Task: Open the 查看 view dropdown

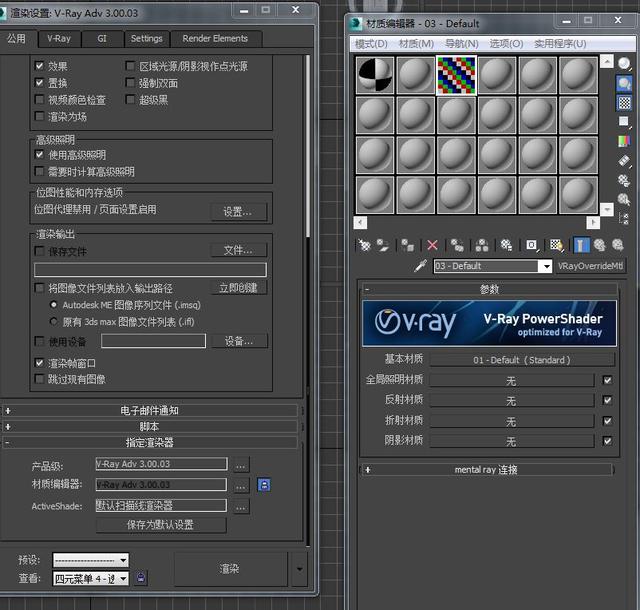Action: (91, 579)
